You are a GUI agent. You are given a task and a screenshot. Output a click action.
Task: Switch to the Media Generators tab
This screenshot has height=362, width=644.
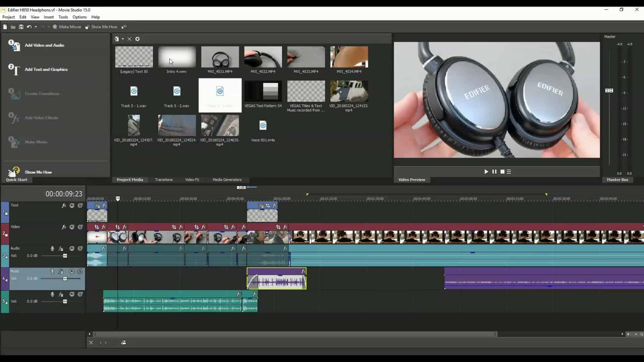(227, 180)
